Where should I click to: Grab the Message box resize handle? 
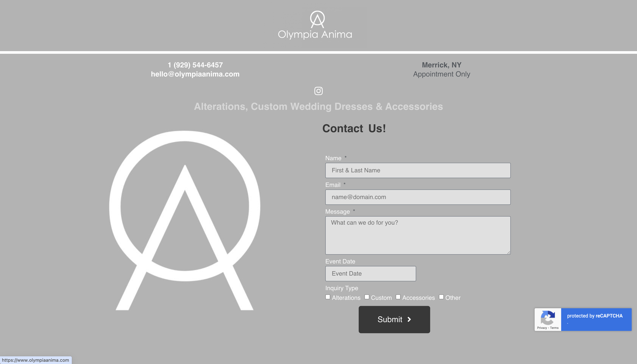click(509, 253)
